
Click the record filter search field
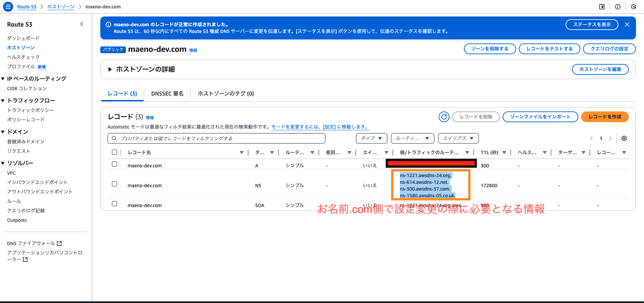[216, 138]
